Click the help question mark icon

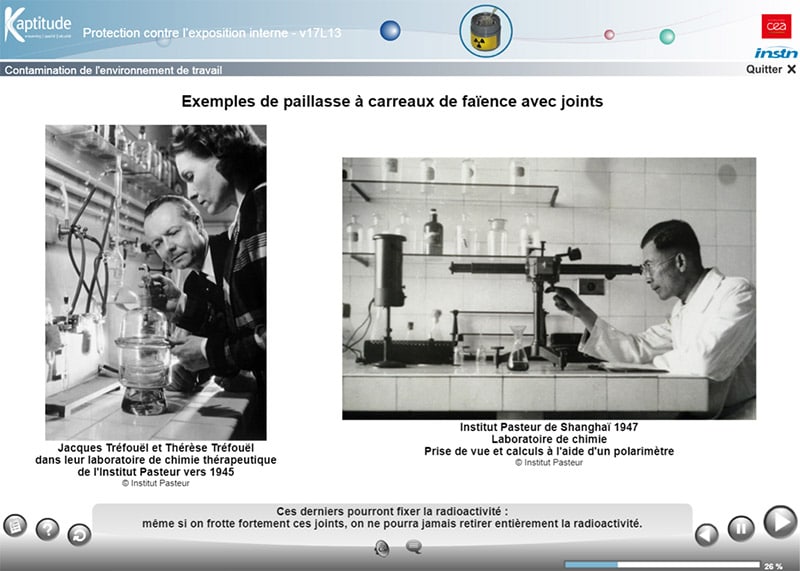click(x=47, y=529)
